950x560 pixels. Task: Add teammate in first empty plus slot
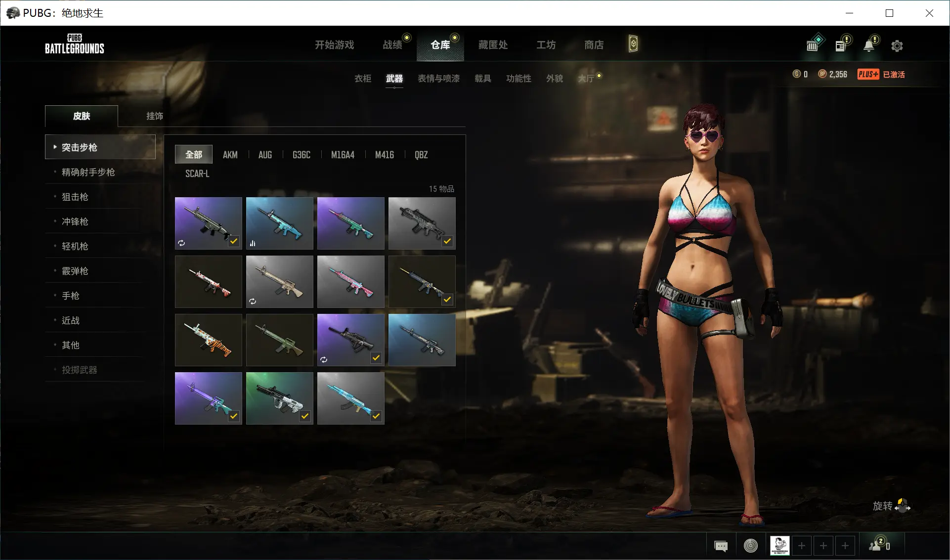pos(802,546)
